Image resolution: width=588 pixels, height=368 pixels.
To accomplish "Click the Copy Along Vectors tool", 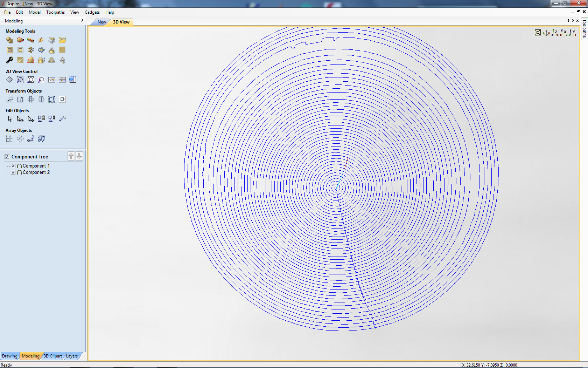I will 31,139.
